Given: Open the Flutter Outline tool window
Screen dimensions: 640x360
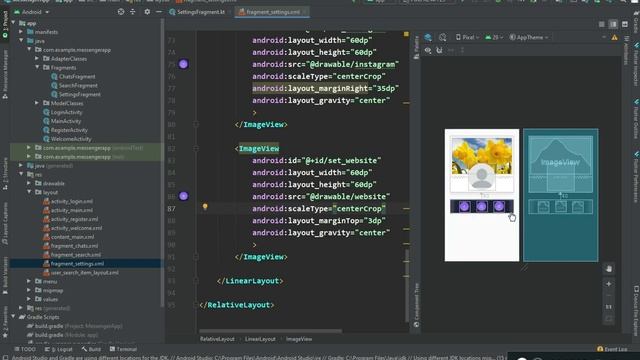Looking at the screenshot, I should click(636, 118).
